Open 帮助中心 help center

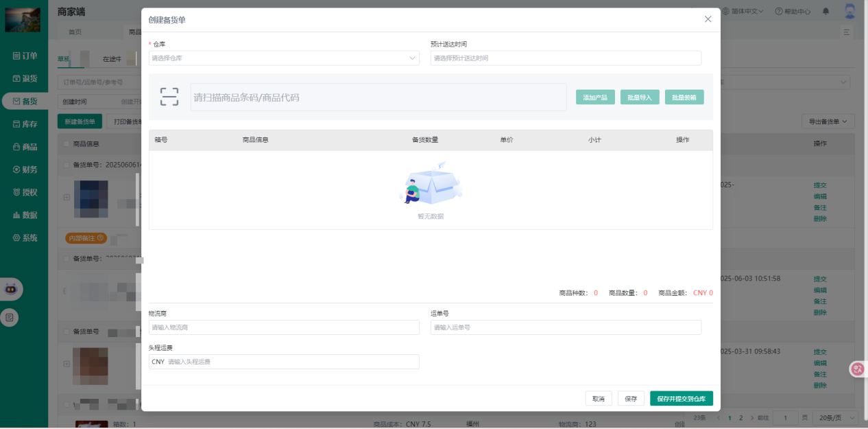(793, 12)
